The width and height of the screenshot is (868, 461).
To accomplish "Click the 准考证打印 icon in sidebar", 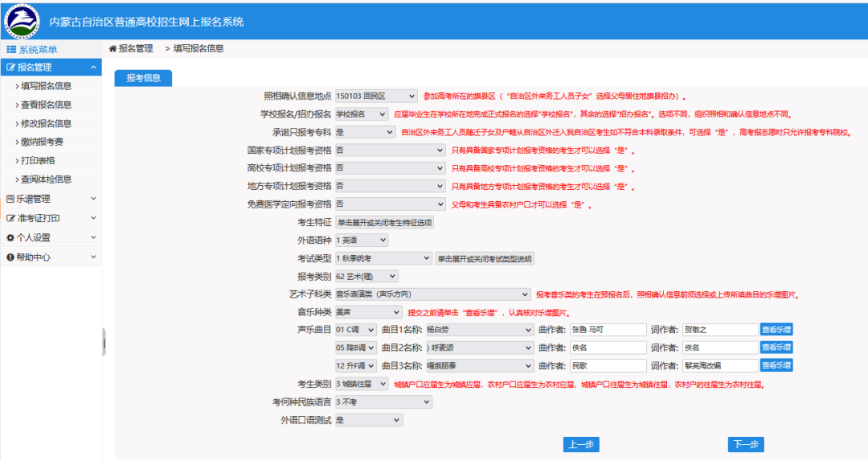I will pos(10,219).
